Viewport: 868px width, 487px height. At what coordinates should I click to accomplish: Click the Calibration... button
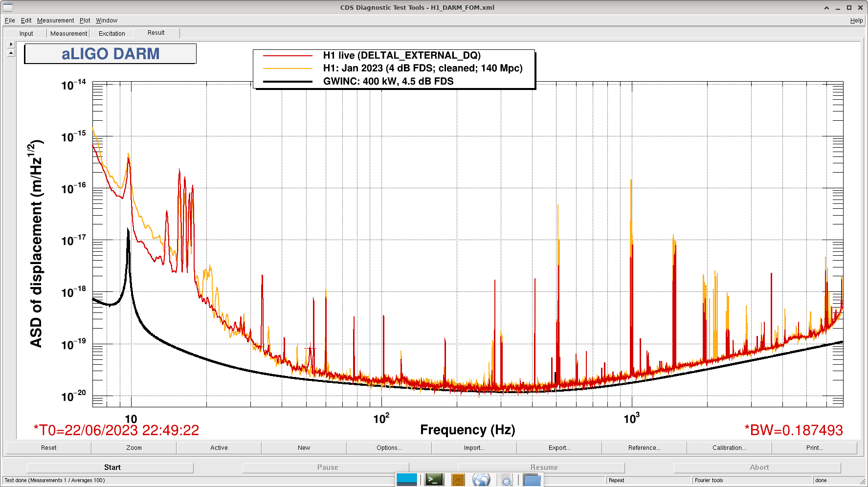(729, 447)
